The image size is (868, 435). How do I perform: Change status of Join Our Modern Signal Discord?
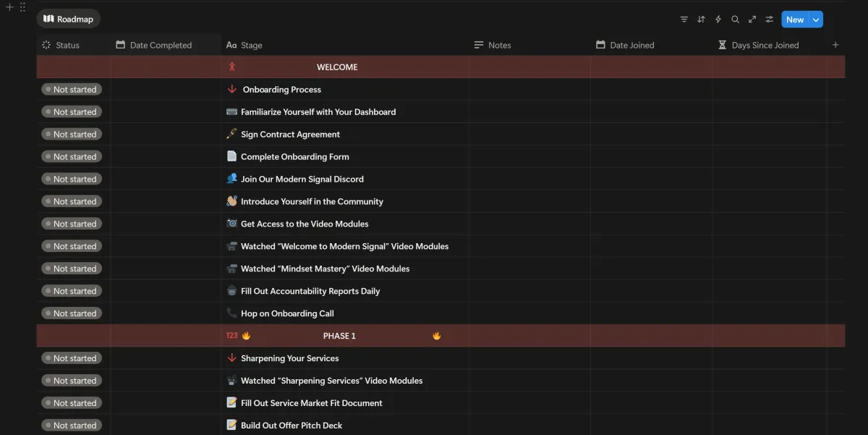(x=72, y=180)
